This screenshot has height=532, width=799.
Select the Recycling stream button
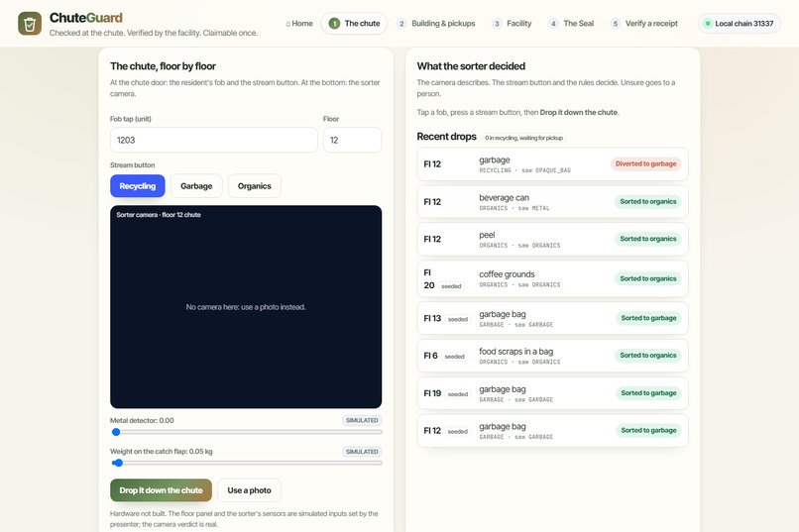tap(138, 186)
